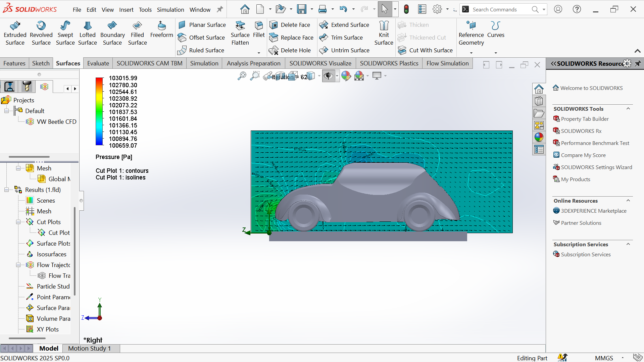This screenshot has width=644, height=362.
Task: Collapse the Cut Plots tree node
Action: 18,222
